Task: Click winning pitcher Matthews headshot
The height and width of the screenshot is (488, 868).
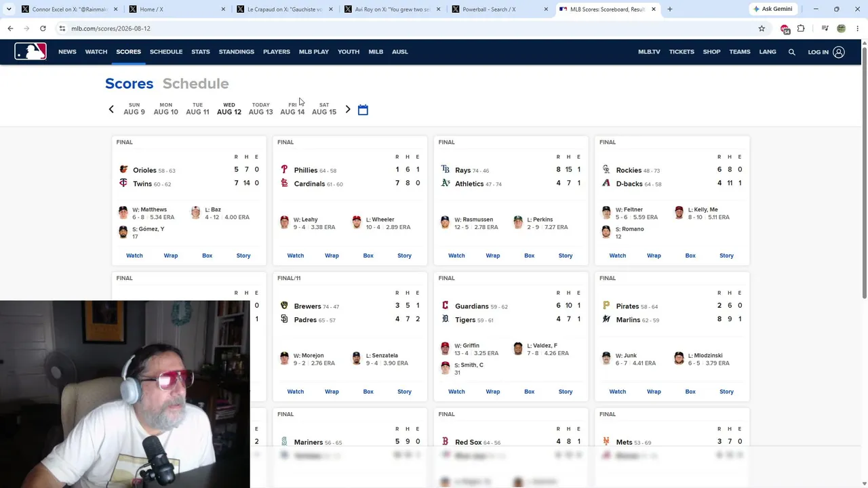Action: pyautogui.click(x=123, y=213)
